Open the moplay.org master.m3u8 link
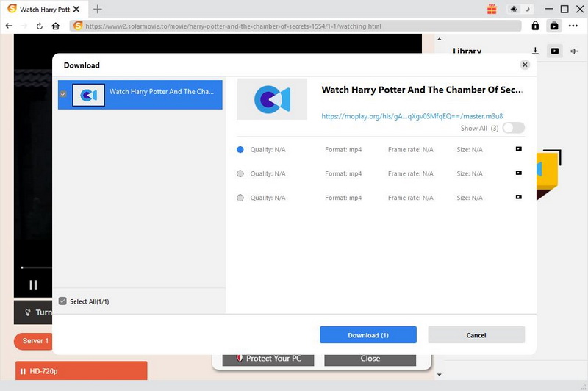588x391 pixels. coord(412,116)
